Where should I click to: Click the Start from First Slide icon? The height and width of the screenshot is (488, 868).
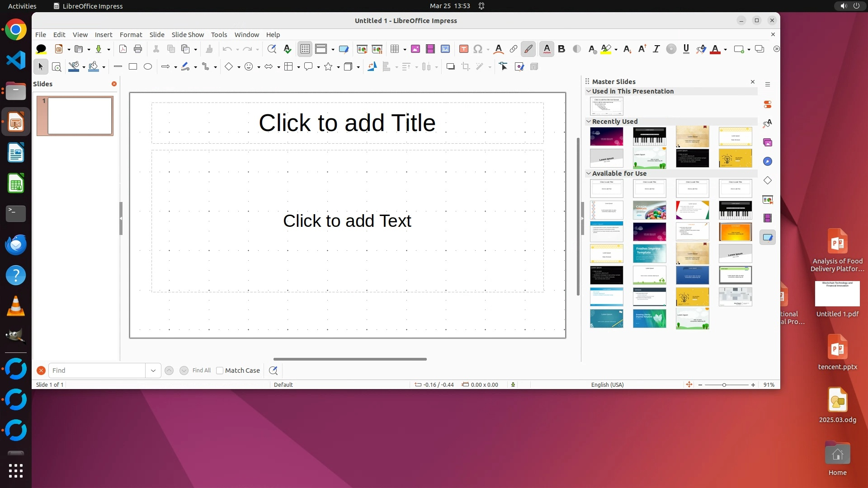click(362, 49)
